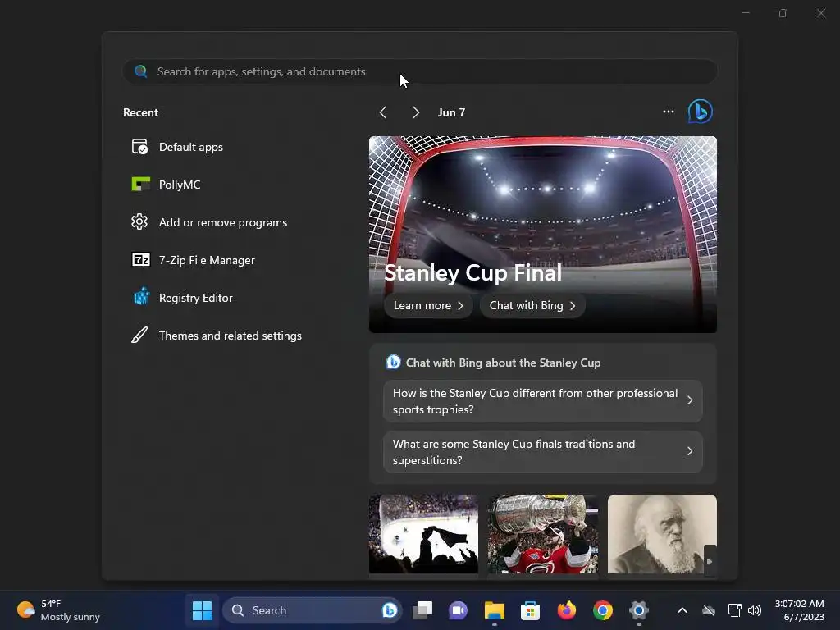This screenshot has height=630, width=840.
Task: Open 7-Zip File Manager
Action: [207, 260]
